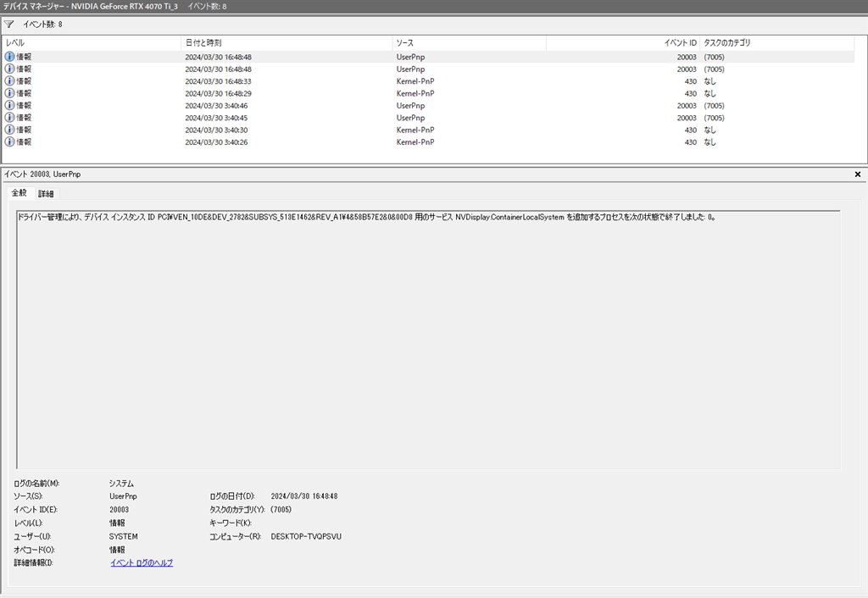Sort by the タスクのカテゴリ column header
This screenshot has width=868, height=598.
[777, 42]
